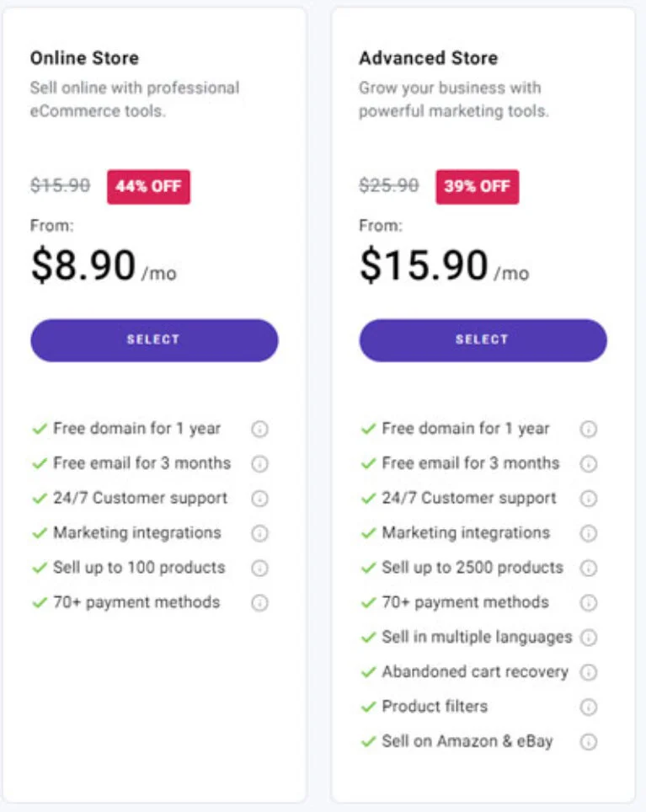The height and width of the screenshot is (812, 646).
Task: Open info icon for Sell in multiple languages
Action: pos(589,638)
